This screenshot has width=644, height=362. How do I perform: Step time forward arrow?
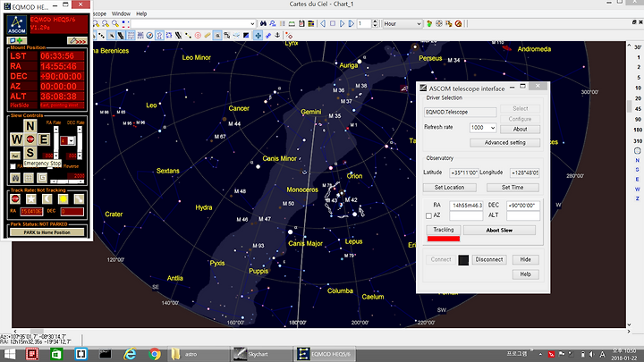pyautogui.click(x=342, y=24)
